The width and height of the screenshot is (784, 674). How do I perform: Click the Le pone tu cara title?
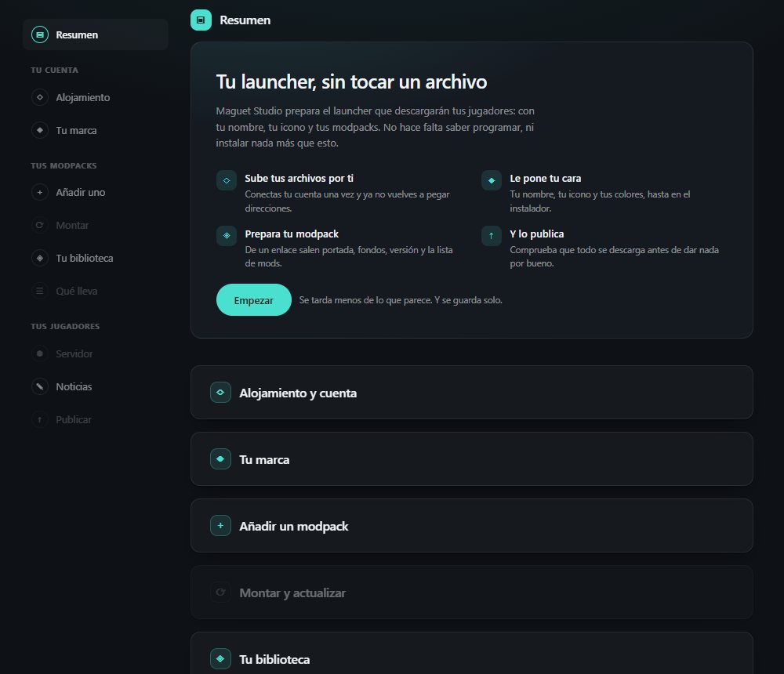pyautogui.click(x=546, y=178)
